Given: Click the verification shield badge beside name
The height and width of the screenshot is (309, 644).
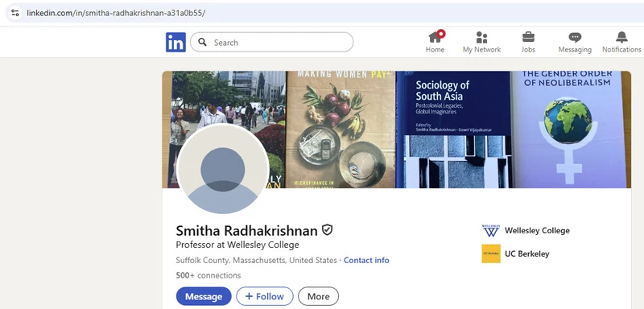Looking at the screenshot, I should pyautogui.click(x=327, y=230).
